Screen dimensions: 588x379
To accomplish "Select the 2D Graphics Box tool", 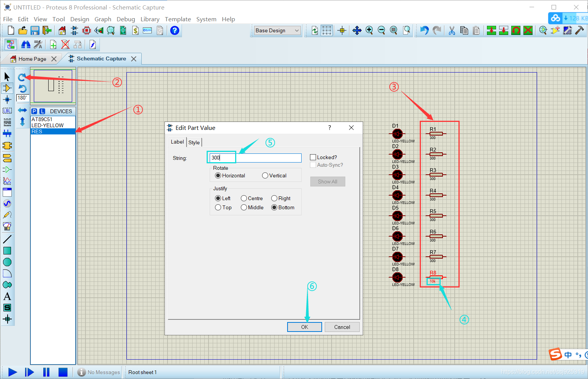I will click(7, 251).
